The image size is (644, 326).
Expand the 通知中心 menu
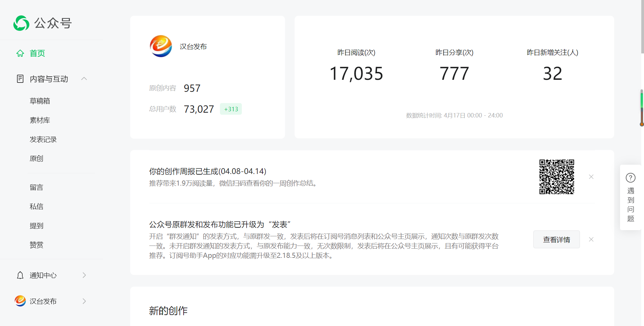coord(84,275)
